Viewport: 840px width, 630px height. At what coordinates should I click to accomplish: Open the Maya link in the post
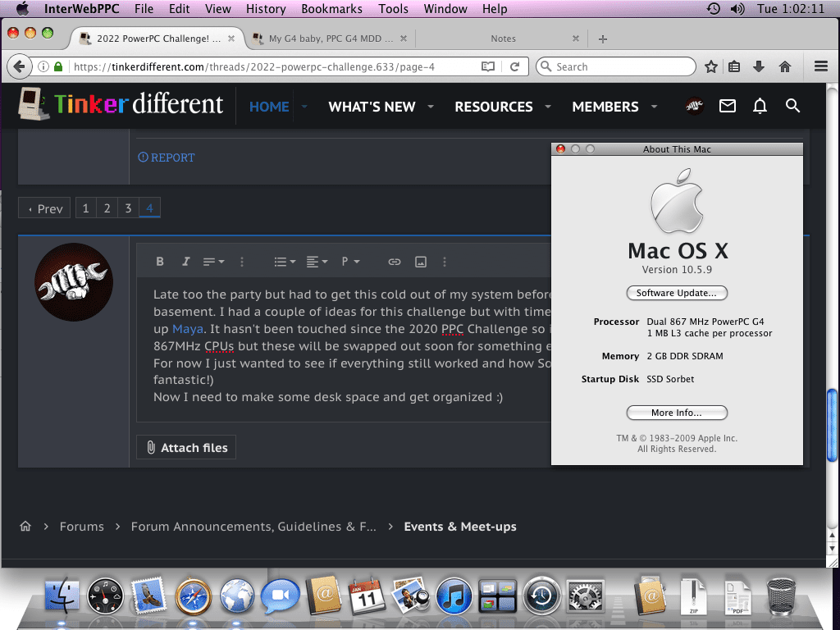(188, 329)
